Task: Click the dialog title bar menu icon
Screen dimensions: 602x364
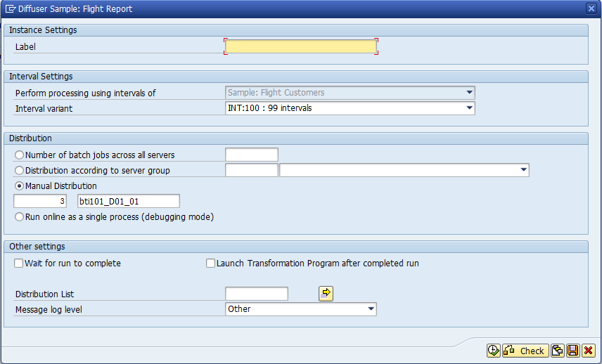Action: (11, 9)
